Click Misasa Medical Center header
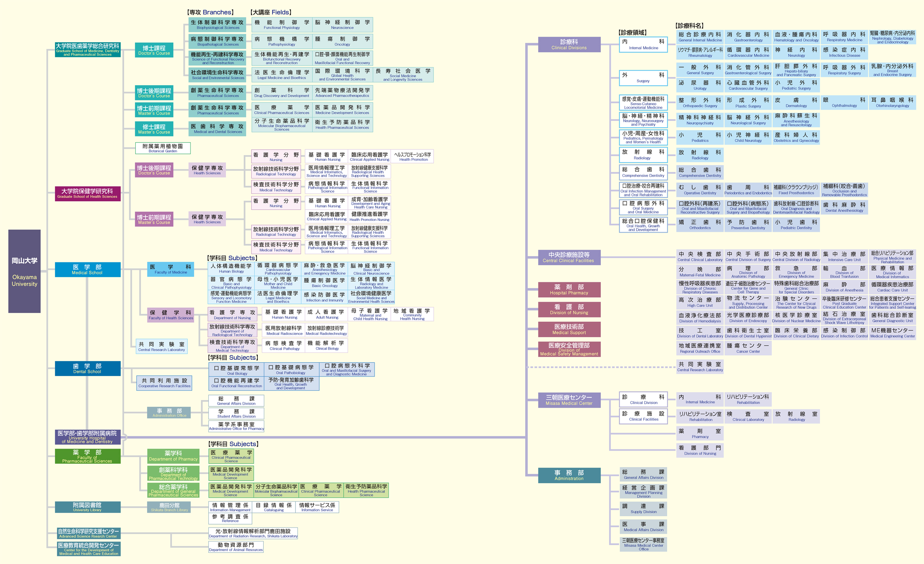The image size is (924, 564). [x=569, y=400]
